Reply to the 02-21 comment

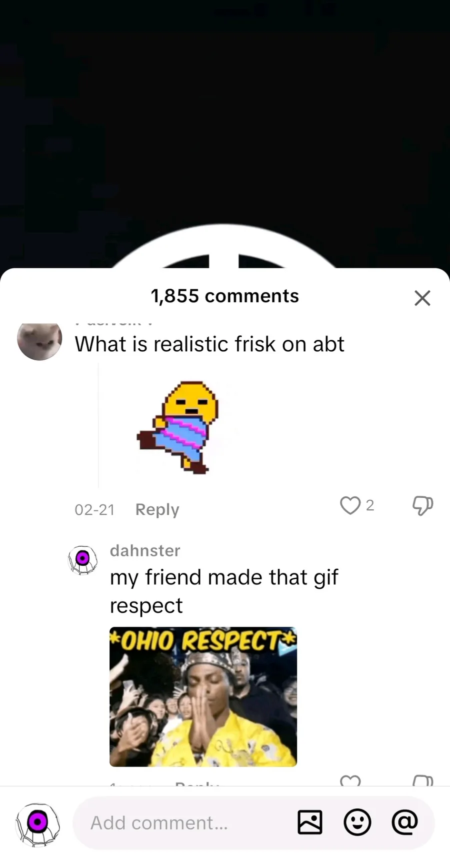tap(157, 509)
